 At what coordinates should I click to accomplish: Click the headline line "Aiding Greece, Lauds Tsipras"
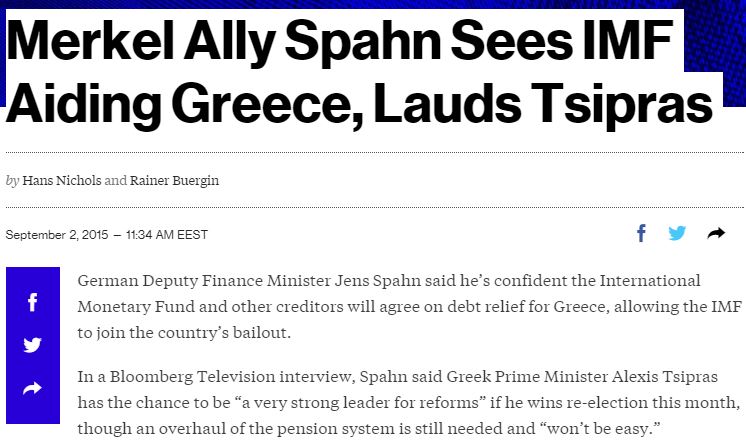point(360,105)
